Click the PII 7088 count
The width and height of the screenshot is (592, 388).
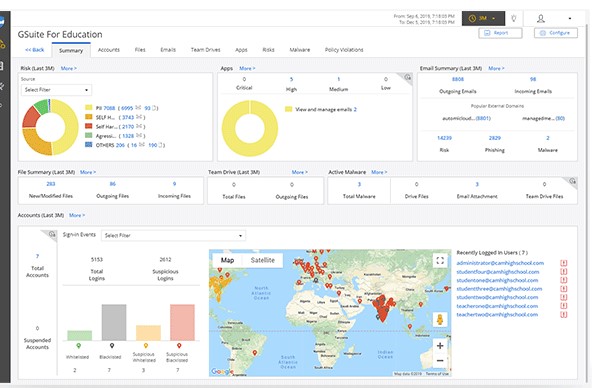[109, 108]
